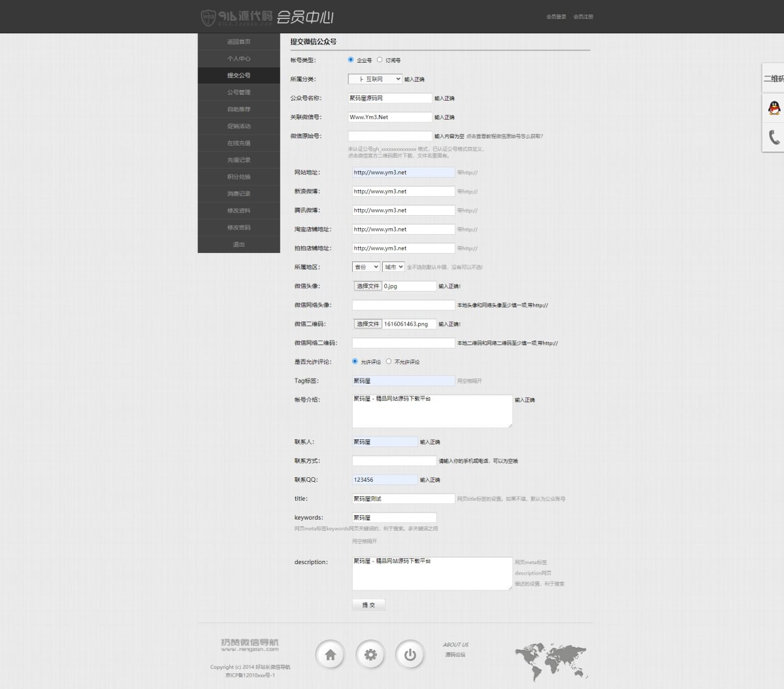The width and height of the screenshot is (784, 689).
Task: Click the empty 微信原始号 input field
Action: pos(390,136)
